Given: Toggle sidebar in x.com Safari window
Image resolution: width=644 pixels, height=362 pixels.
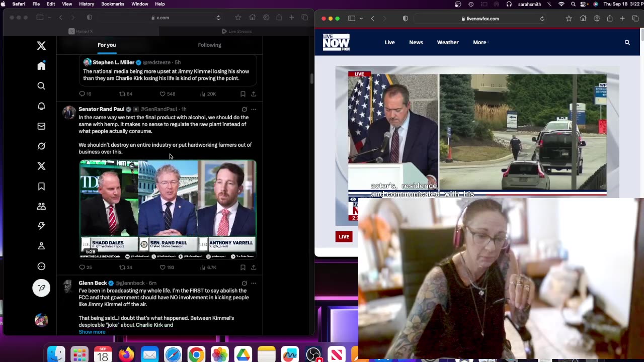Looking at the screenshot, I should [40, 18].
